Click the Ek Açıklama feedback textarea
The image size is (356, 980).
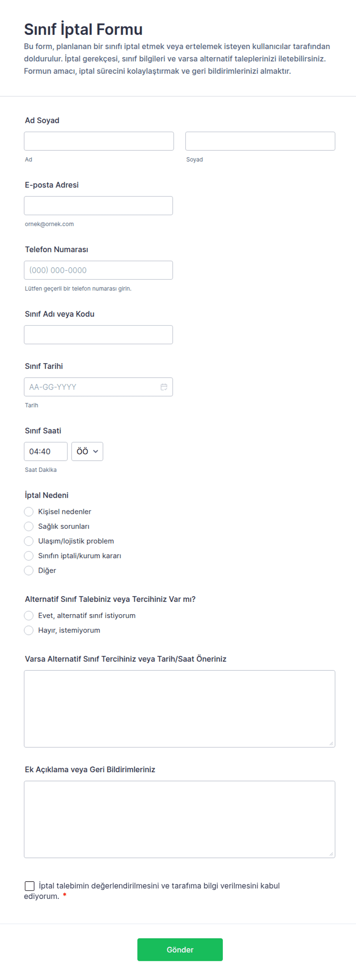179,819
